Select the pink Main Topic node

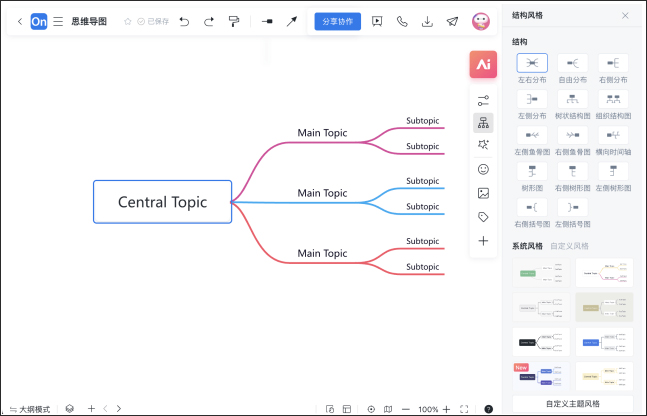click(x=322, y=133)
